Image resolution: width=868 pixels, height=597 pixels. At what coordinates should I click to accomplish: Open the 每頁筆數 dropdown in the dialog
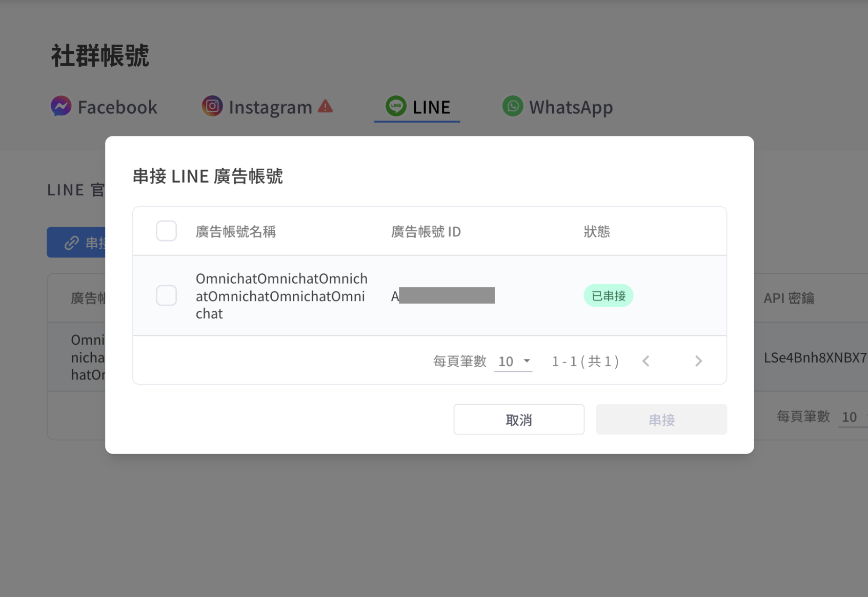coord(513,362)
